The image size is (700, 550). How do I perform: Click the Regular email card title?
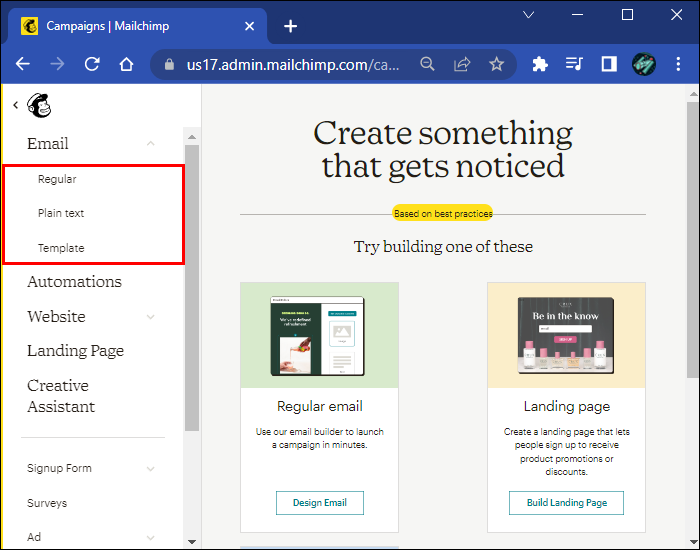(320, 406)
